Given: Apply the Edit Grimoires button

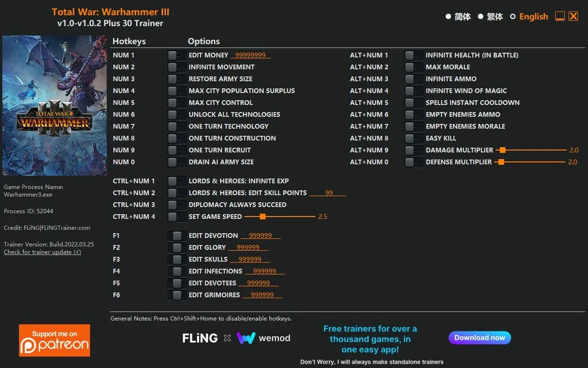Looking at the screenshot, I should coord(177,295).
